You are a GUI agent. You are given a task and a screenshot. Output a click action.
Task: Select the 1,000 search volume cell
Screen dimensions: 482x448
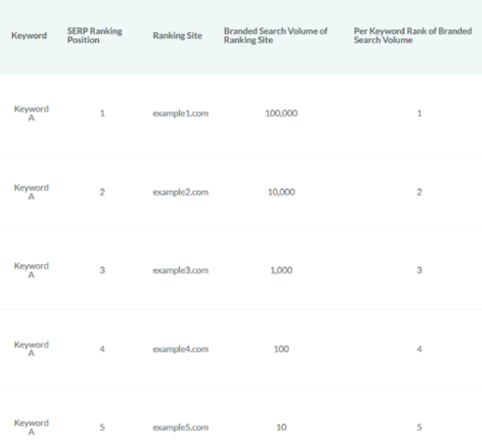(x=281, y=271)
